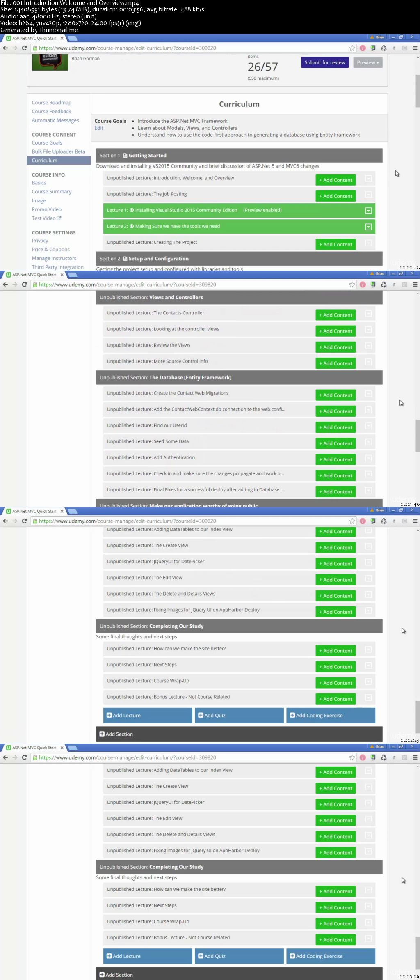Viewport: 420px width, 980px height.
Task: Click The Database [Entity Framework] section header
Action: (x=239, y=377)
